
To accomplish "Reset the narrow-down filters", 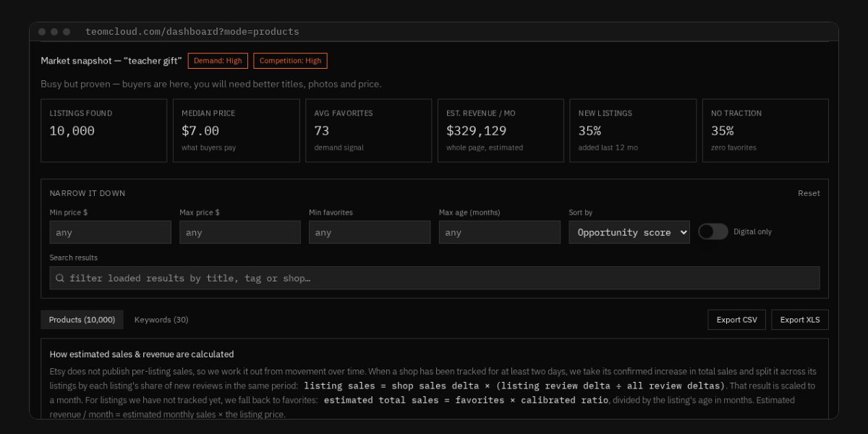I will [x=809, y=193].
